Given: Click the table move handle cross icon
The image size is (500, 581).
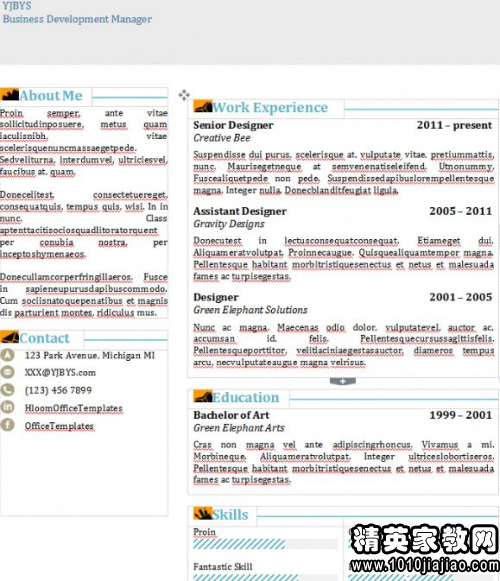Looking at the screenshot, I should [184, 95].
